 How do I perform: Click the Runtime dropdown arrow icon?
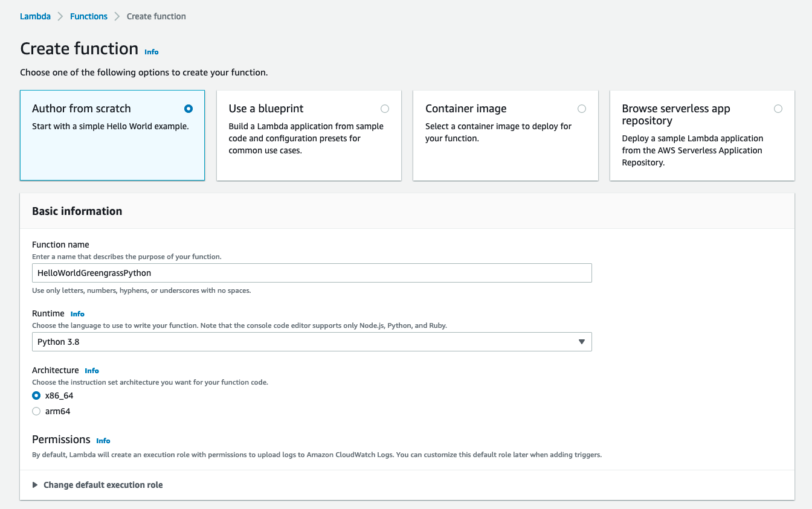[581, 342]
